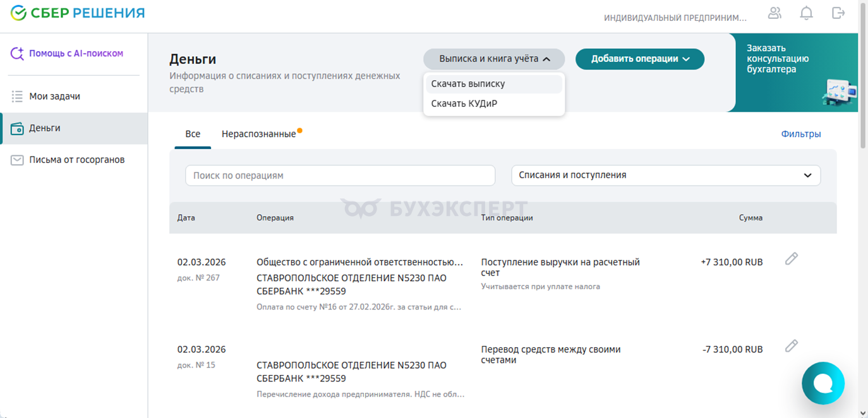868x418 pixels.
Task: Click Заказать консультацию бухгалтера banner
Action: click(796, 72)
